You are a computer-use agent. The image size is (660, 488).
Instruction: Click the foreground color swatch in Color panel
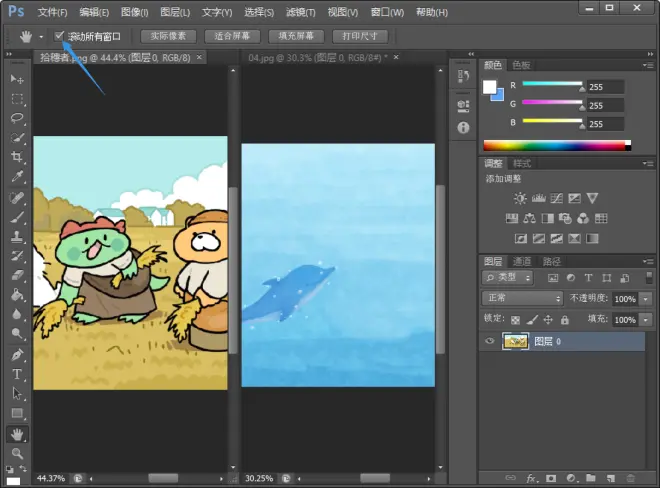[x=489, y=87]
